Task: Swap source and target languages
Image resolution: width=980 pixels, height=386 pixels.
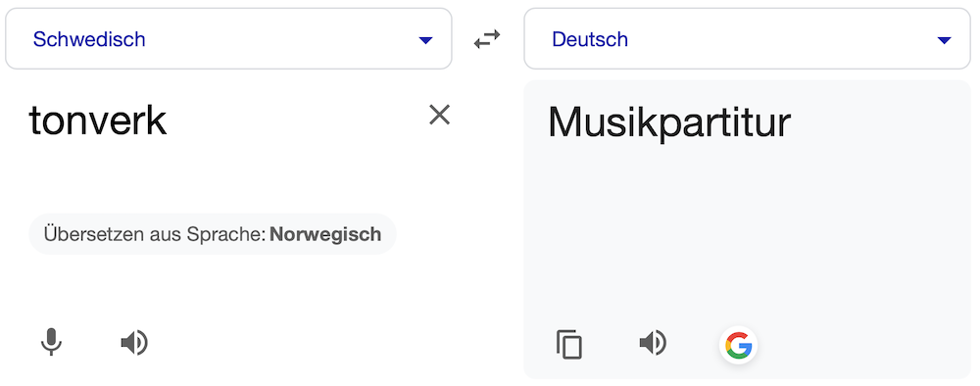Action: (x=487, y=39)
